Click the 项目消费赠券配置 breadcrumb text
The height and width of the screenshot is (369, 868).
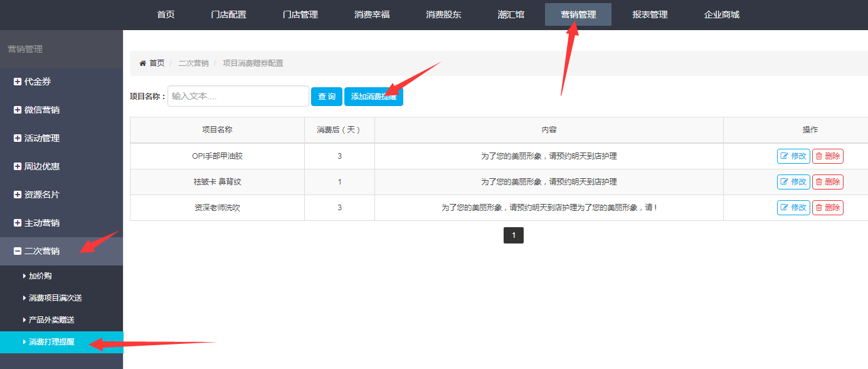point(253,63)
